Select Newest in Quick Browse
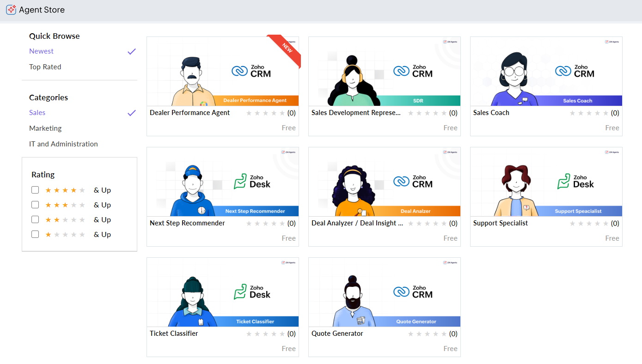This screenshot has width=642, height=364. tap(41, 51)
